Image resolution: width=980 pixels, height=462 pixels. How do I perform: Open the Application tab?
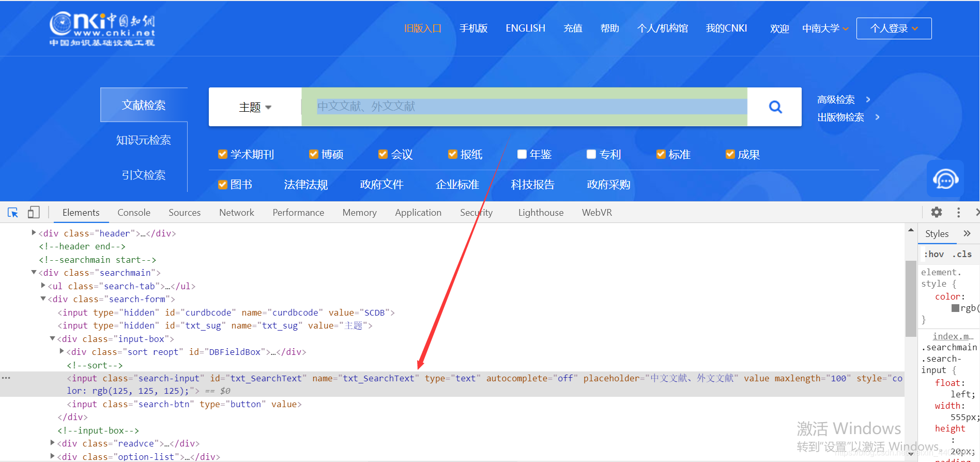[x=418, y=213]
